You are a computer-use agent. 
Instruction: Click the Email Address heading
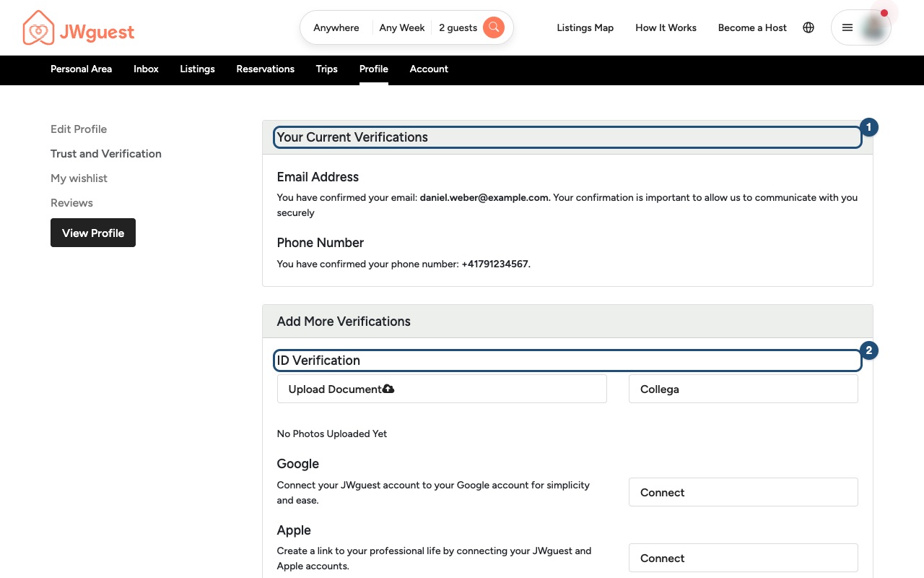pyautogui.click(x=318, y=177)
